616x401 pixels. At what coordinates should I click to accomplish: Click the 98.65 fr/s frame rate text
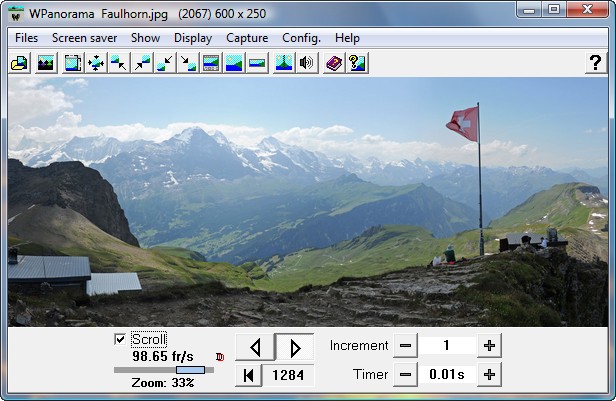tap(163, 356)
